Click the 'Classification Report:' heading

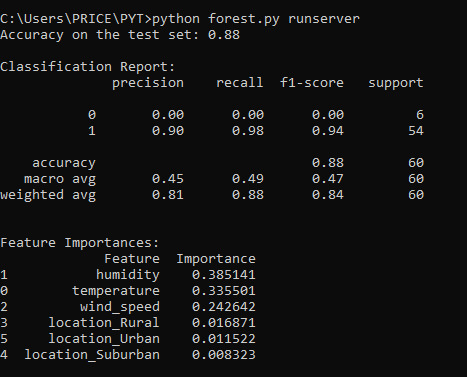click(88, 67)
